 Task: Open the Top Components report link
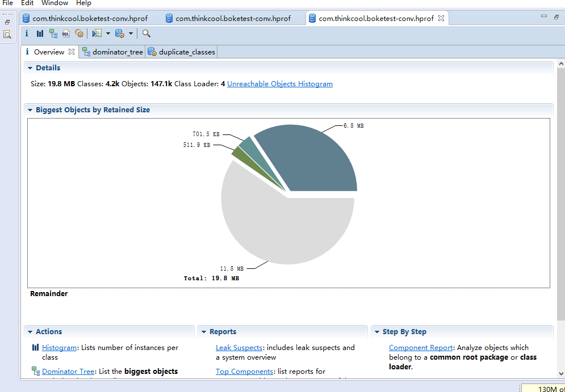[x=244, y=371]
